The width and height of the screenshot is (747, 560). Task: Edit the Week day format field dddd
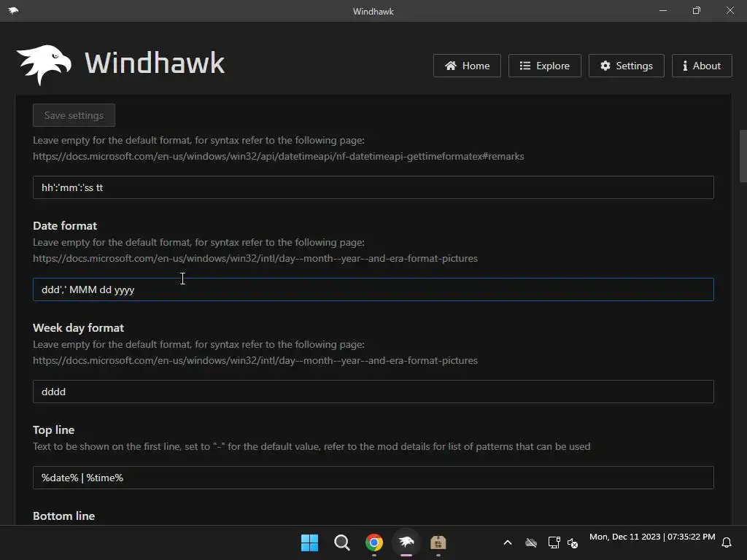[x=373, y=392]
